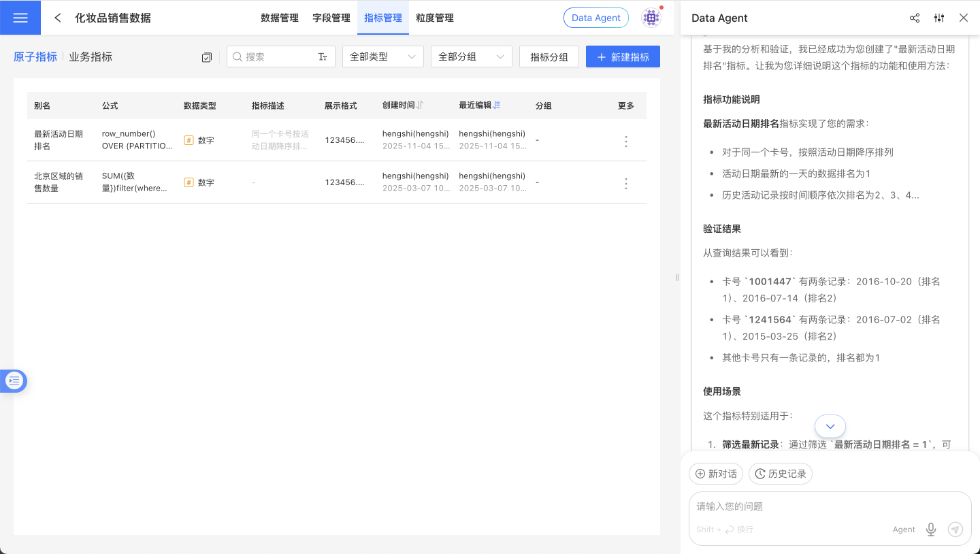Open Data Agent settings sliders icon
The height and width of the screenshot is (554, 980).
pyautogui.click(x=939, y=18)
